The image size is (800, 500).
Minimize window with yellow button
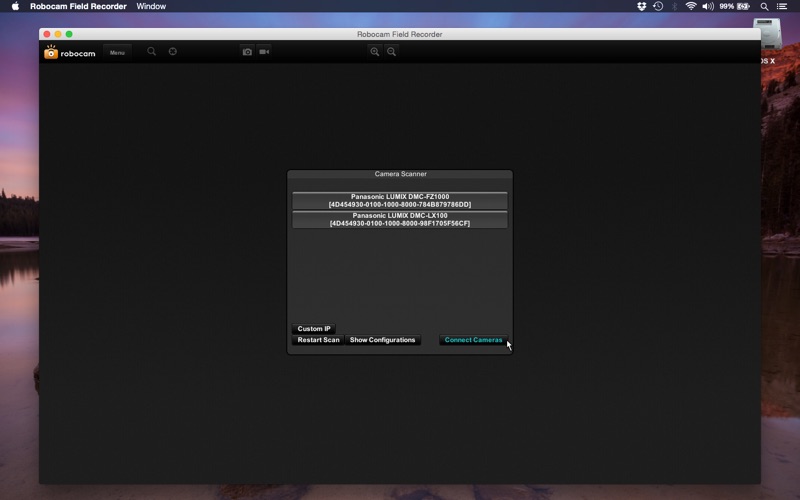point(58,34)
